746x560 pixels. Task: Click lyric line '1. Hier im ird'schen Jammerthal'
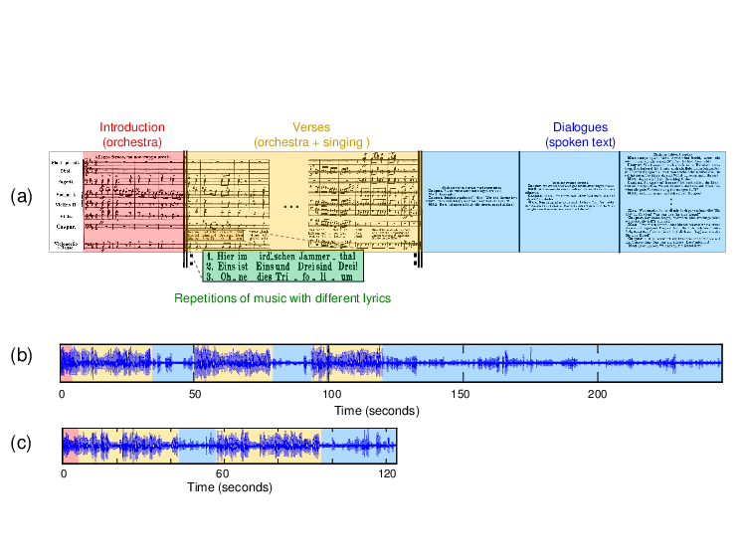point(281,257)
